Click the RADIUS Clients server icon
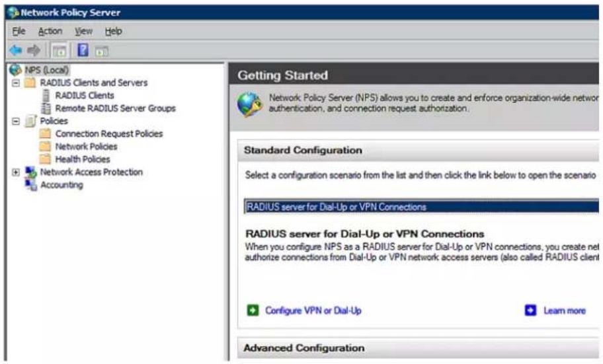The height and width of the screenshot is (364, 603). point(46,95)
